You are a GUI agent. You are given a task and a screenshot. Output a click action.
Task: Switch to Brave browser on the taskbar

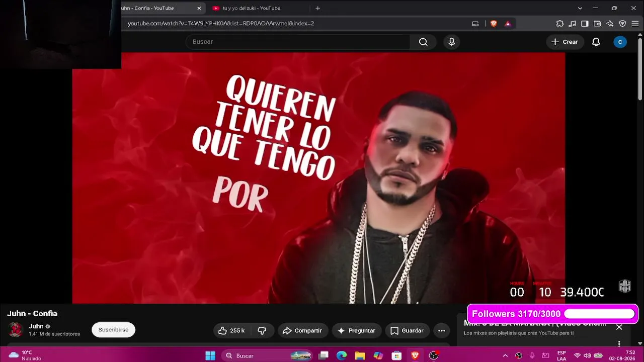click(415, 355)
